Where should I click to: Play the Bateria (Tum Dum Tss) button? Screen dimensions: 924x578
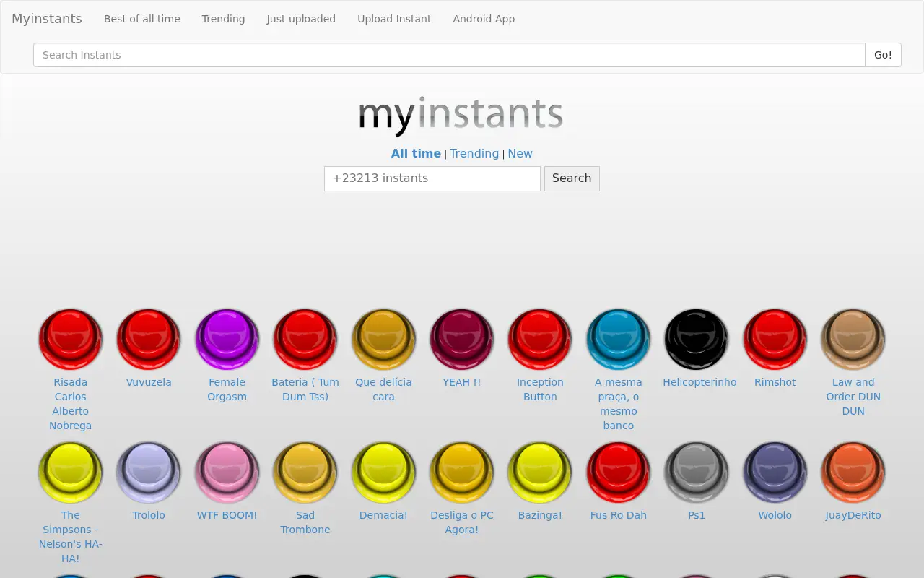[x=305, y=339]
